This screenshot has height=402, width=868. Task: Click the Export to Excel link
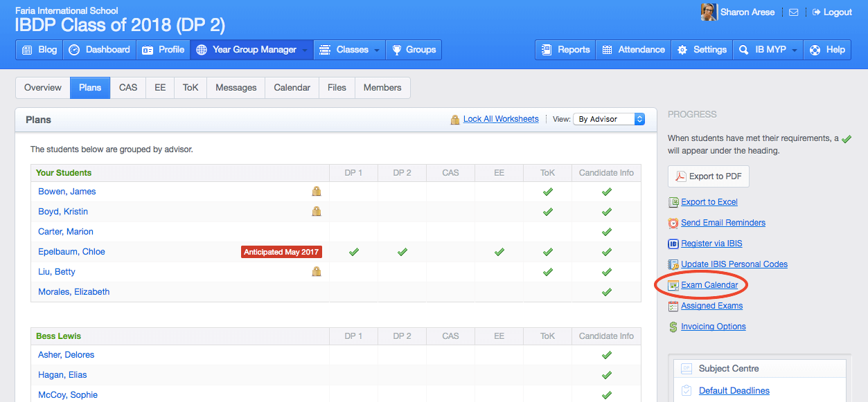click(709, 202)
